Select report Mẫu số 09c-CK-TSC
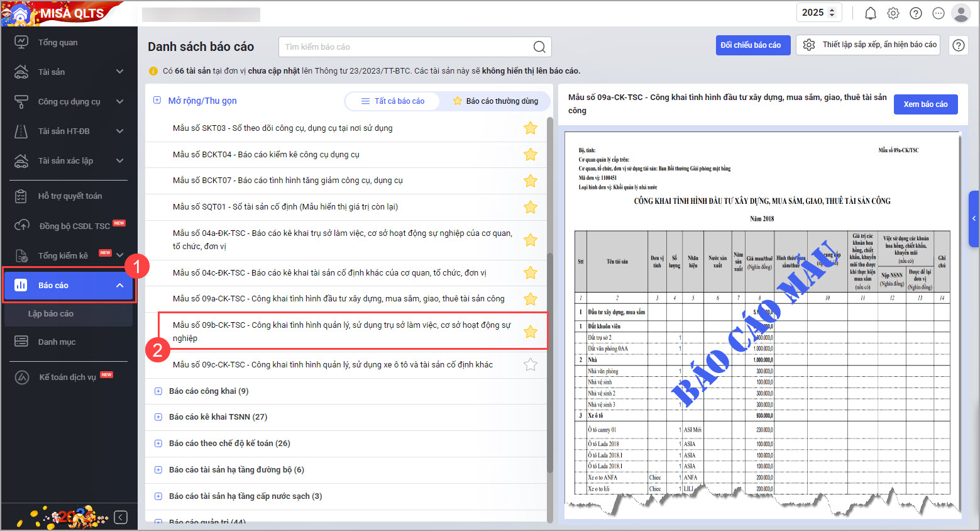The height and width of the screenshot is (531, 980). (x=333, y=364)
